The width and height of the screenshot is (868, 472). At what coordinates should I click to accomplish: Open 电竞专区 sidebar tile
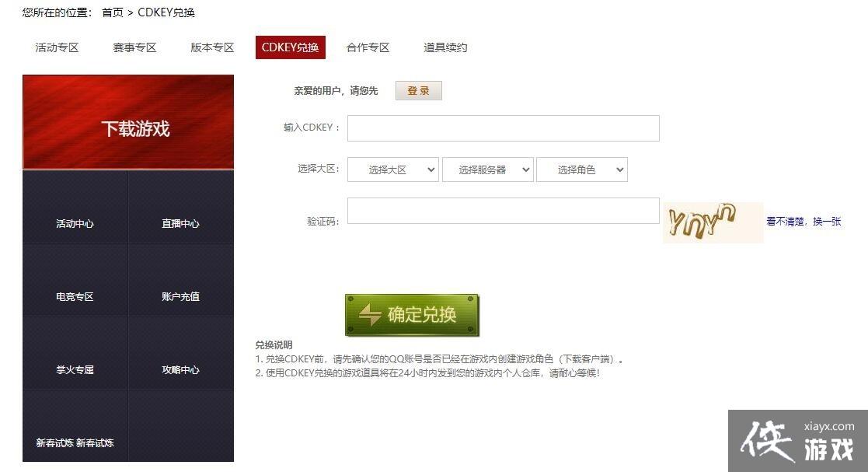[75, 280]
